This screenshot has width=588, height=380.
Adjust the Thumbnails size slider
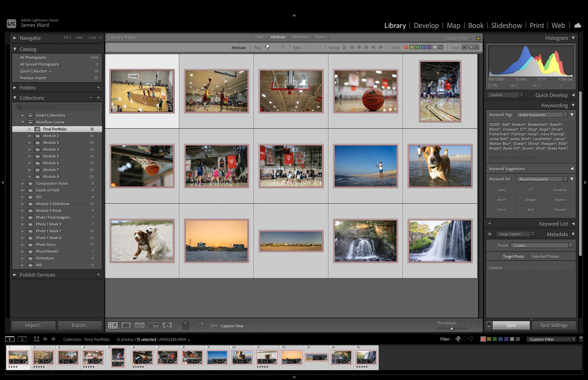(x=452, y=329)
